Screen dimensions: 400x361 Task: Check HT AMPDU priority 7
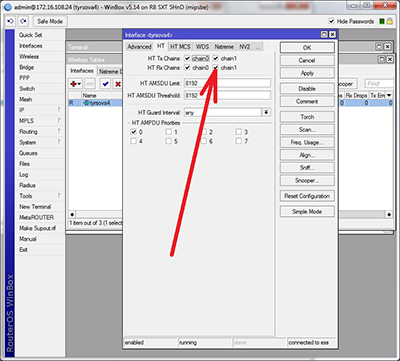point(238,141)
